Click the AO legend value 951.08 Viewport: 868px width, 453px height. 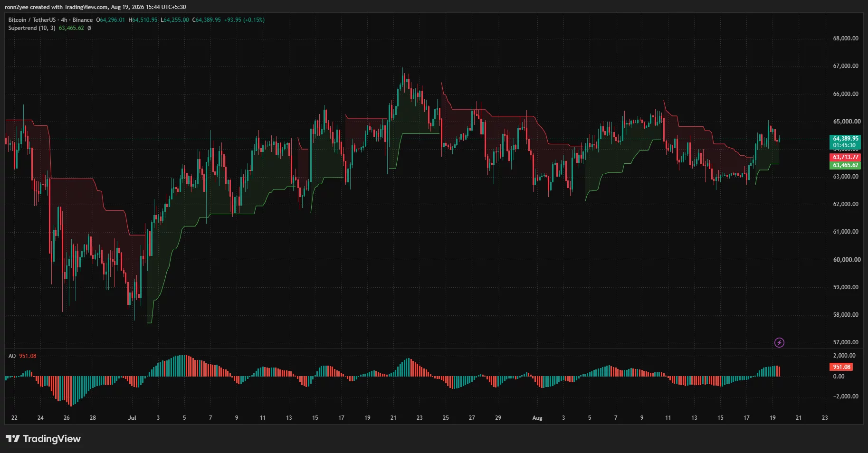click(x=28, y=356)
